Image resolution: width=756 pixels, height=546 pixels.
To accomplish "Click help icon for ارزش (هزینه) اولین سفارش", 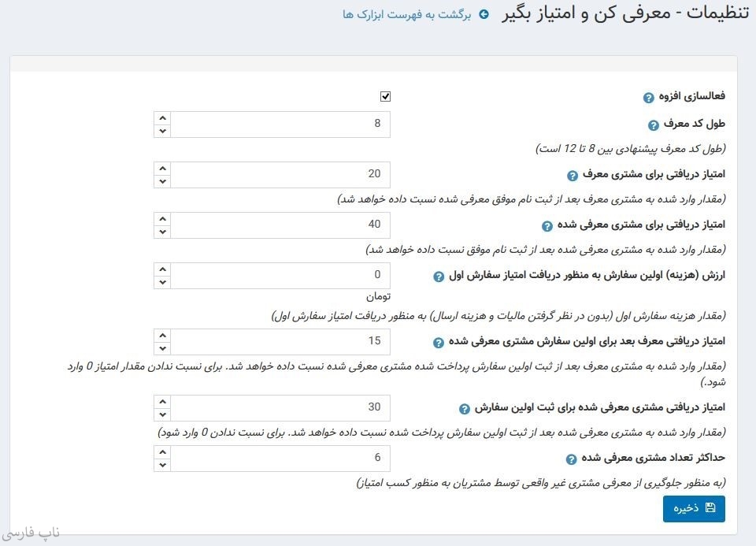I will click(x=439, y=277).
